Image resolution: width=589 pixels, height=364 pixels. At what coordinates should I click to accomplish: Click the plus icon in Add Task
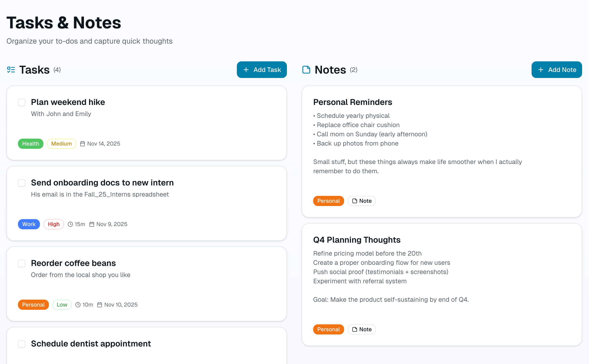246,70
